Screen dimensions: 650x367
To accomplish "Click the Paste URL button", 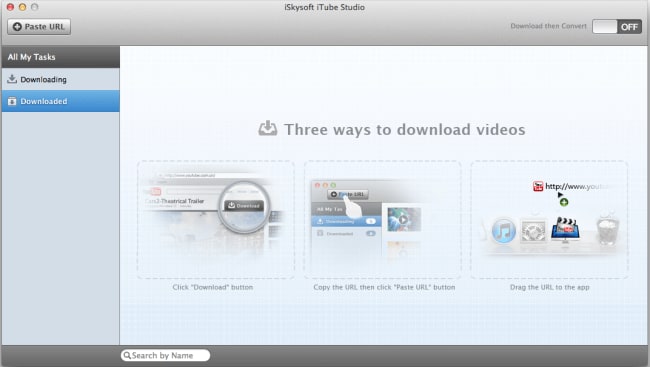I will click(x=39, y=27).
